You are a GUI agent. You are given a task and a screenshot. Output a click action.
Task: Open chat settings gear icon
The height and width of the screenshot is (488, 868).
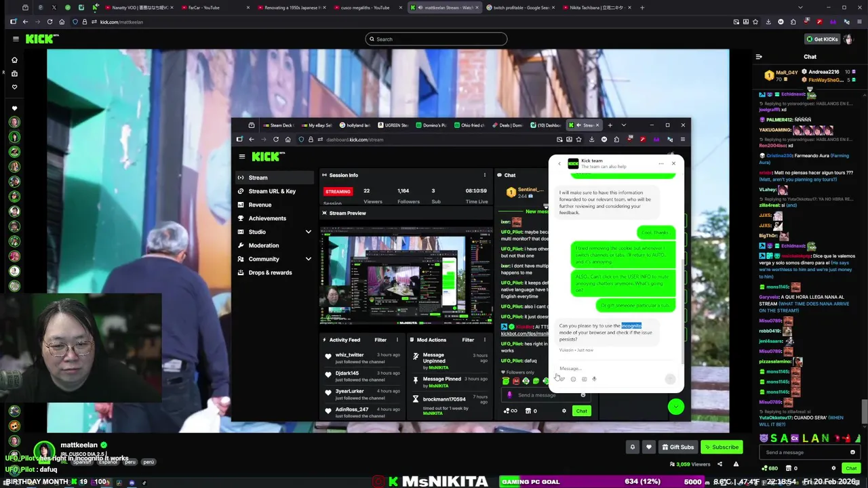click(833, 468)
